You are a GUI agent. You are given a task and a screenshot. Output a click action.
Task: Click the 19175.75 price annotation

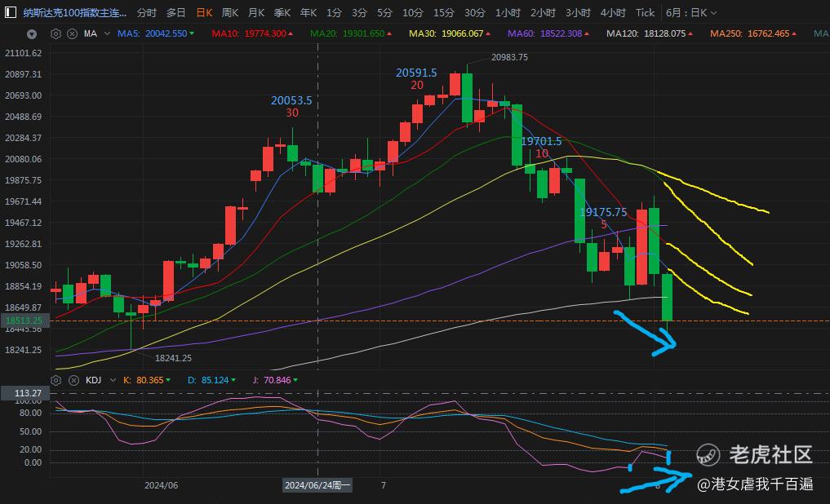[603, 211]
